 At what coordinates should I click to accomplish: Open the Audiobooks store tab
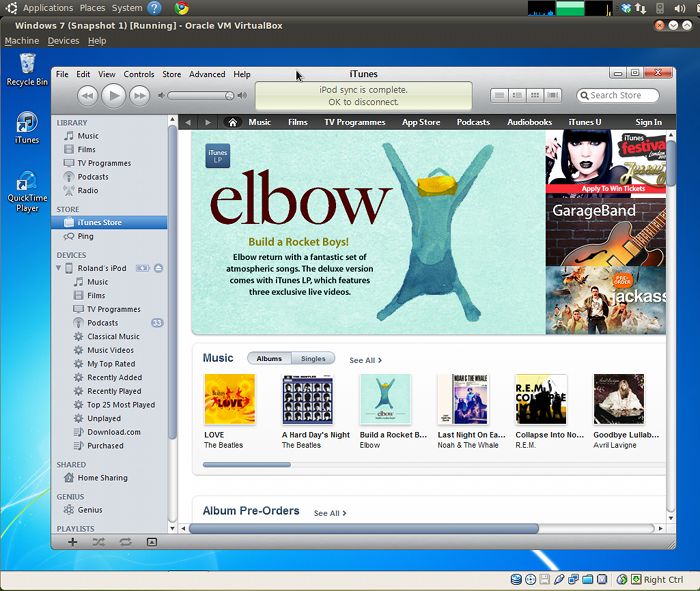point(529,122)
